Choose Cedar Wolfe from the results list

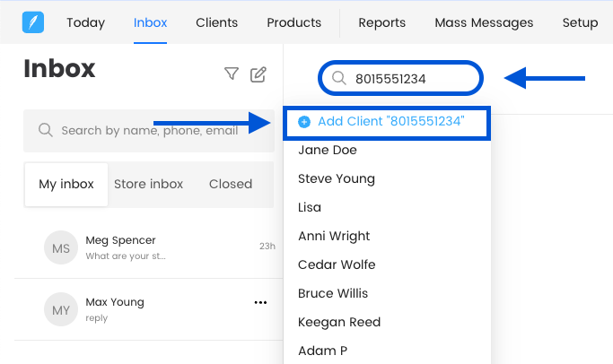(x=337, y=264)
